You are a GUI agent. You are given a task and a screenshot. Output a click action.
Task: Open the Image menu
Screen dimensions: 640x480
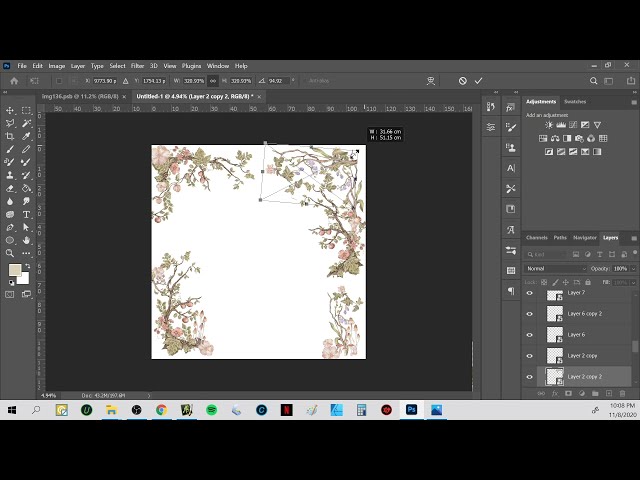tap(57, 66)
